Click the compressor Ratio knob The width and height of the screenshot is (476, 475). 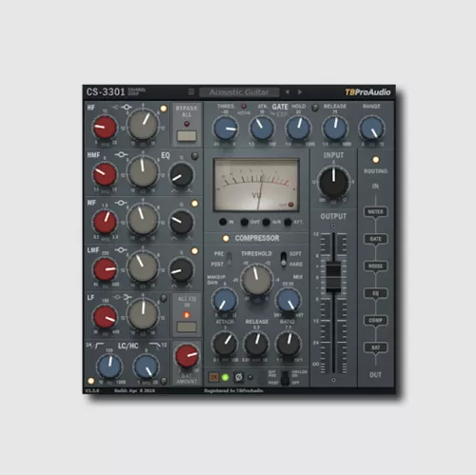pos(288,344)
